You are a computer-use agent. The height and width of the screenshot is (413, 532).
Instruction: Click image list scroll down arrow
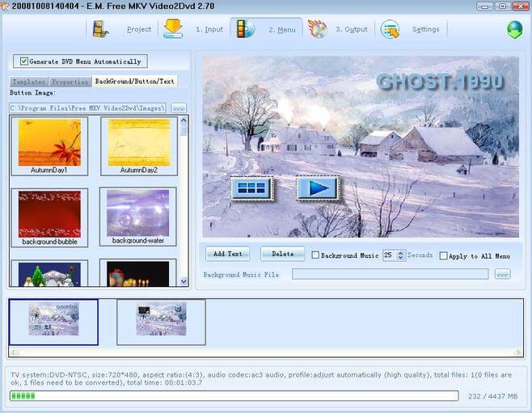click(x=184, y=281)
